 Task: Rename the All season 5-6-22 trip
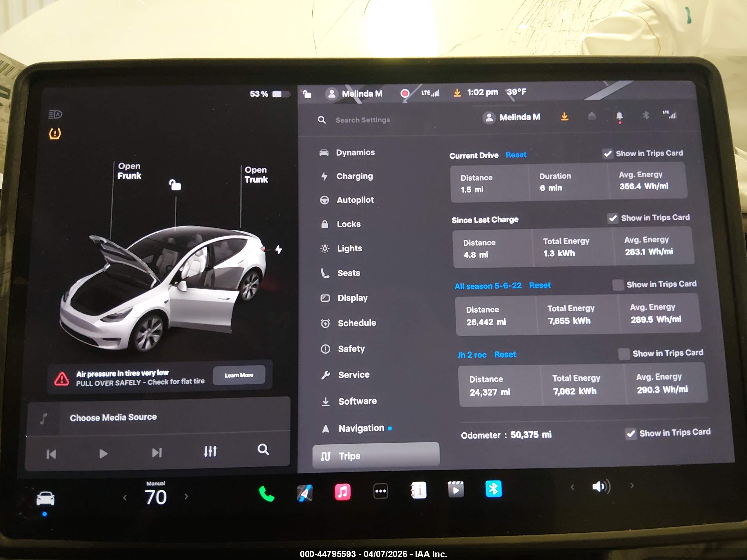pyautogui.click(x=488, y=286)
